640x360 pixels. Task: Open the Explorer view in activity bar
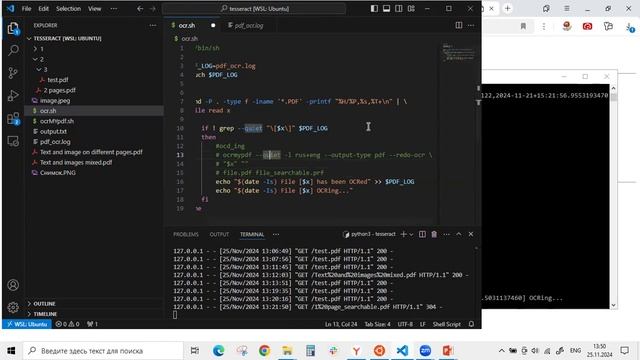pos(13,29)
